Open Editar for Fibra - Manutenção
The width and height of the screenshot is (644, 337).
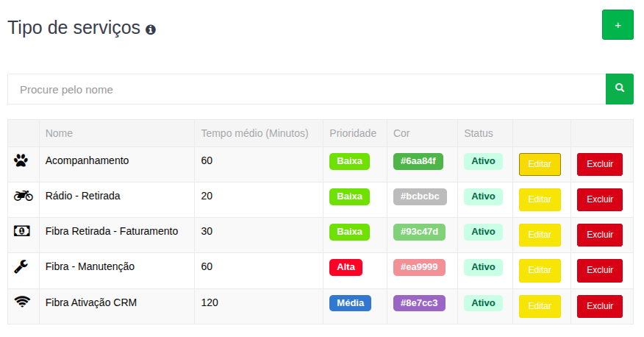point(540,270)
